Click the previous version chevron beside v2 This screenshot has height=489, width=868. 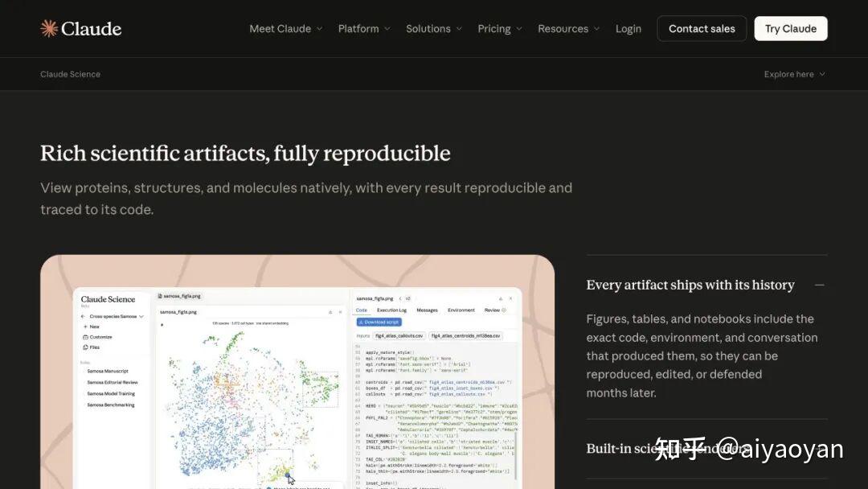click(x=400, y=298)
